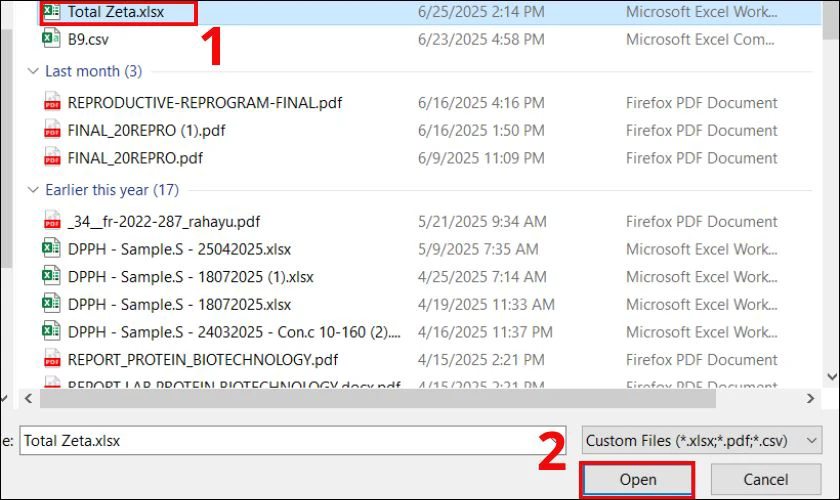Select the Total Zeta.xlsx Excel file icon
840x500 pixels.
tap(51, 11)
